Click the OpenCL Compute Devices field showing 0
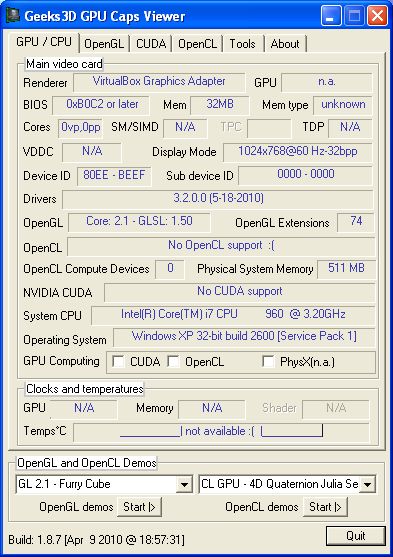The image size is (393, 557). [170, 269]
